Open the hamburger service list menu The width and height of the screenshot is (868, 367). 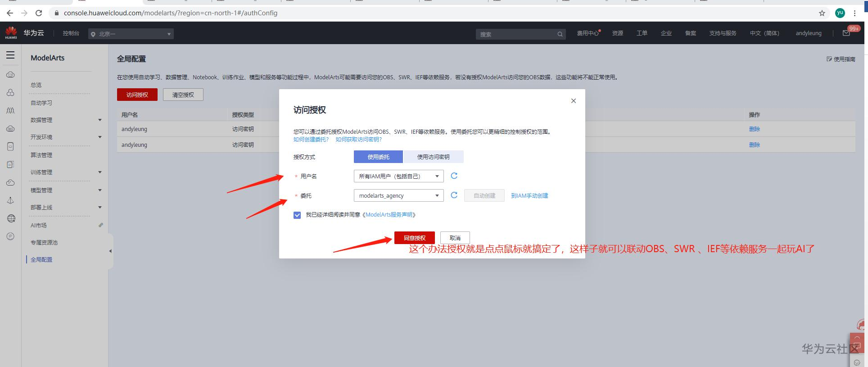[10, 55]
